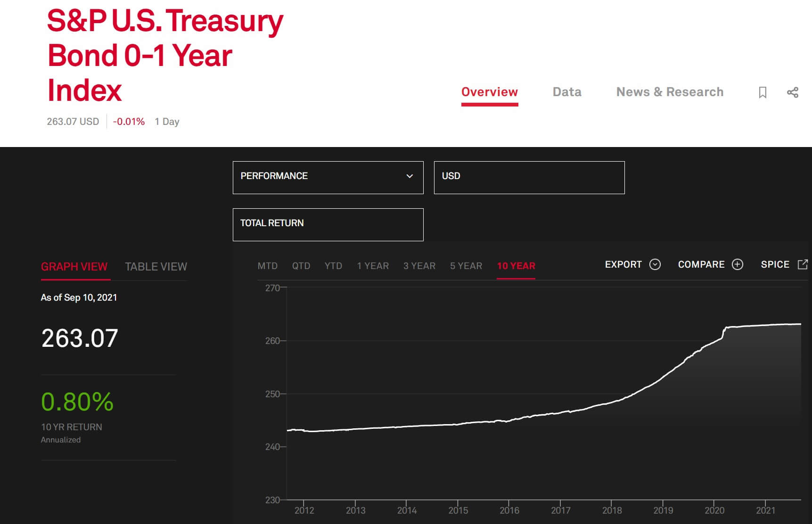Show the 5 YEAR chart range

pos(466,266)
